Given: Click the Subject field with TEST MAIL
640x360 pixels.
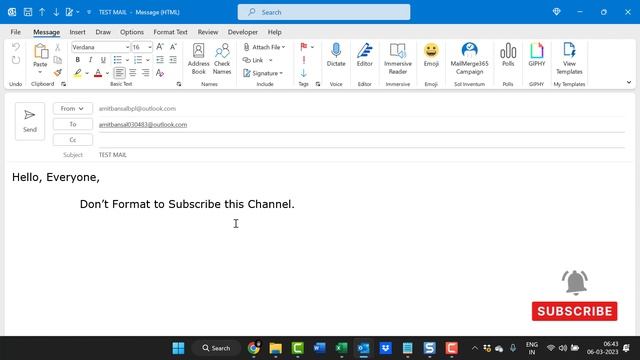Looking at the screenshot, I should [x=361, y=155].
